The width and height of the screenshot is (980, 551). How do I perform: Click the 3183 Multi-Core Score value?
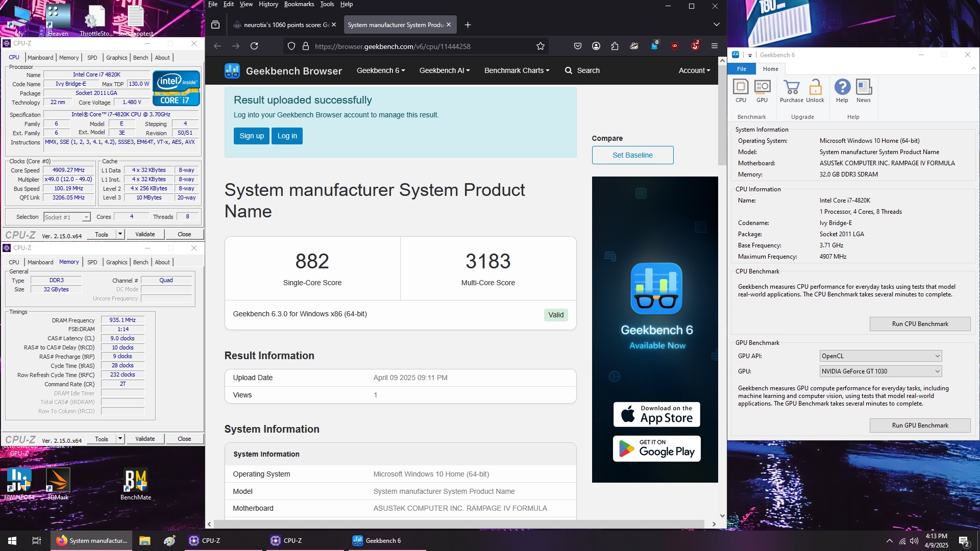tap(488, 261)
